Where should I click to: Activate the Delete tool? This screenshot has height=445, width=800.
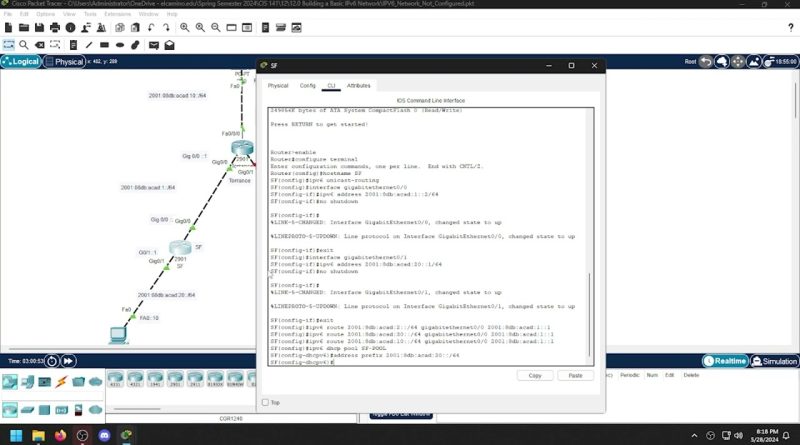[39, 45]
